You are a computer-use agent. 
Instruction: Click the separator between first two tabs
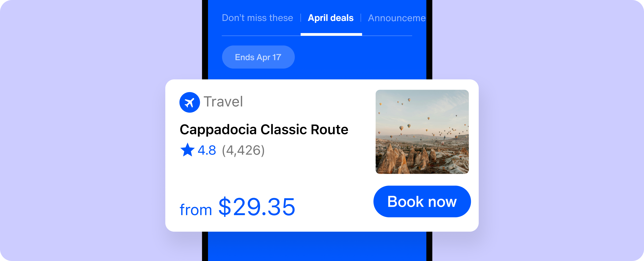301,18
